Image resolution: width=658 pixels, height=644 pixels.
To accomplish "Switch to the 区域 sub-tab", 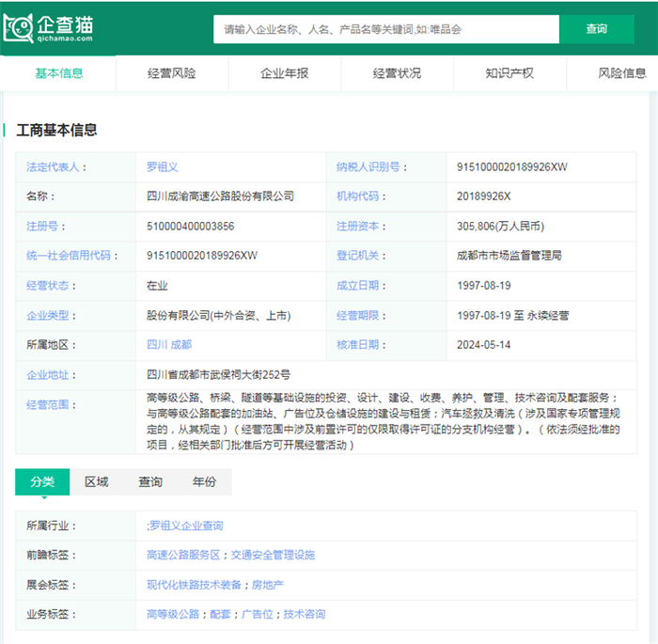I will pos(97,482).
